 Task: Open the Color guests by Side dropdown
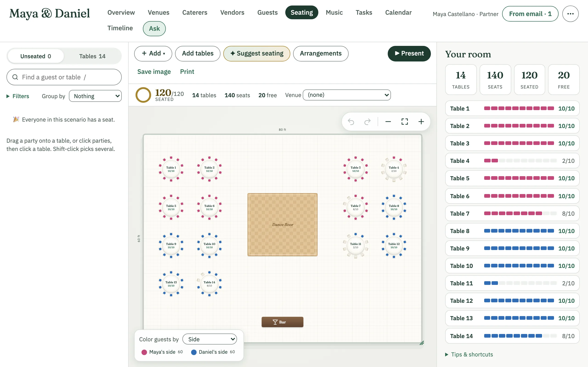click(x=210, y=339)
